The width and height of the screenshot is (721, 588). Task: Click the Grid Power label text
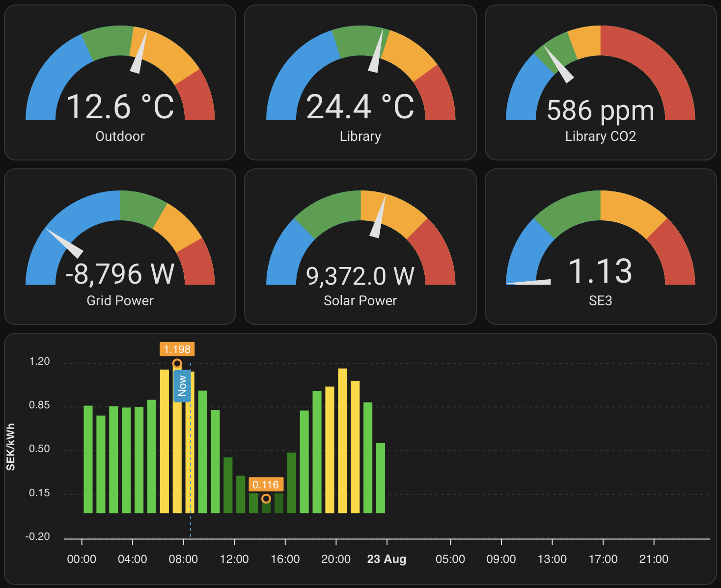click(x=120, y=300)
